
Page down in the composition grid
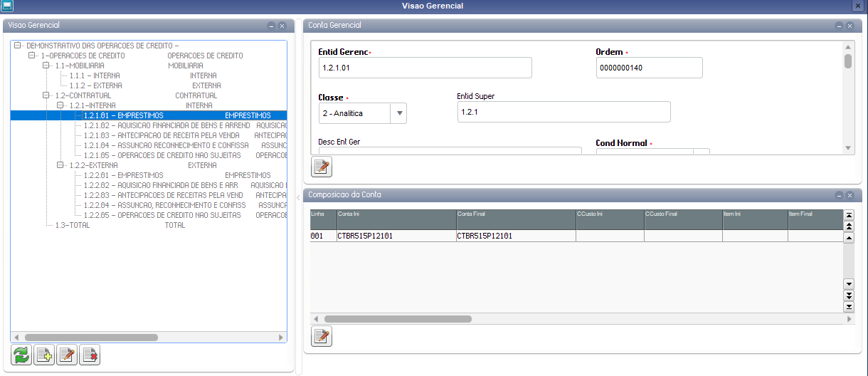point(848,296)
